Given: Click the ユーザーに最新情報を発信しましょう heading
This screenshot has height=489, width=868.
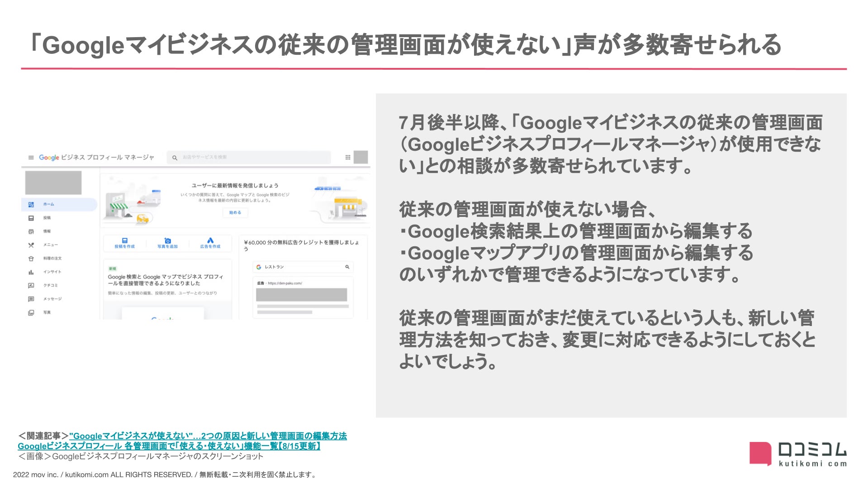Looking at the screenshot, I should [235, 186].
